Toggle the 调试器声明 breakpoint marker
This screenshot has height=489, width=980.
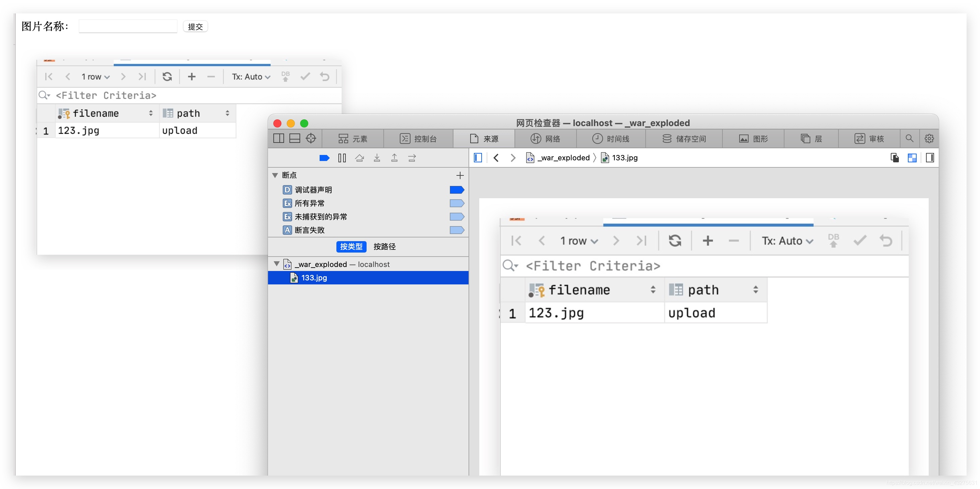coord(456,190)
